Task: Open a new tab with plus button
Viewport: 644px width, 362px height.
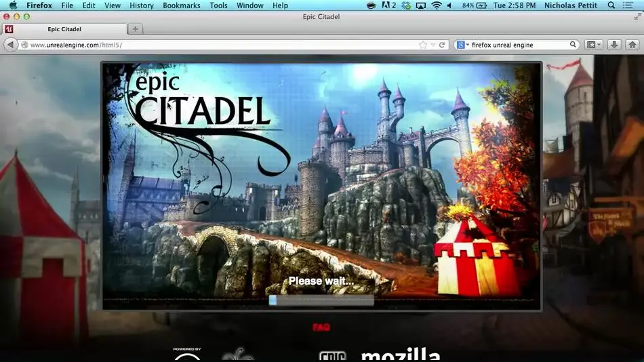Action: click(135, 28)
